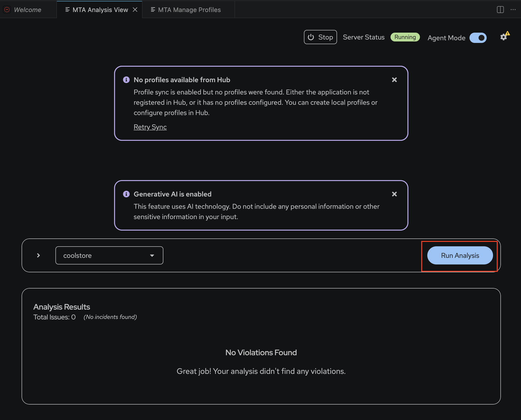Click the Server Status label

(x=364, y=37)
